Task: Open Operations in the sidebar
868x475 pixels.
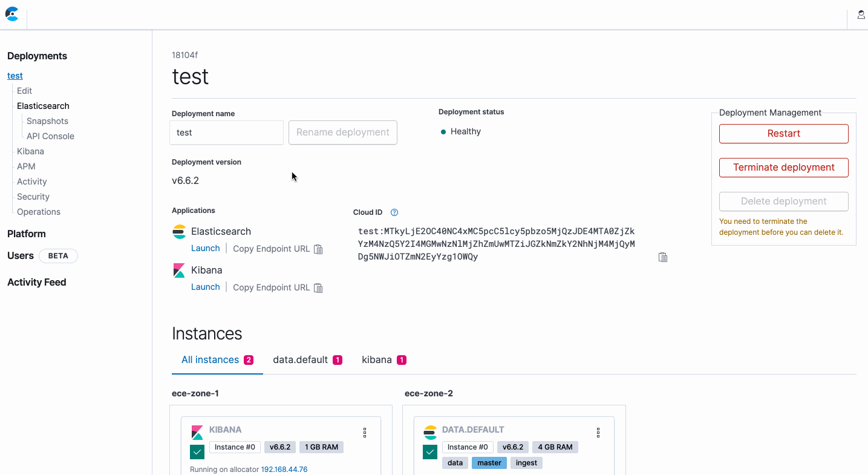Action: point(39,212)
